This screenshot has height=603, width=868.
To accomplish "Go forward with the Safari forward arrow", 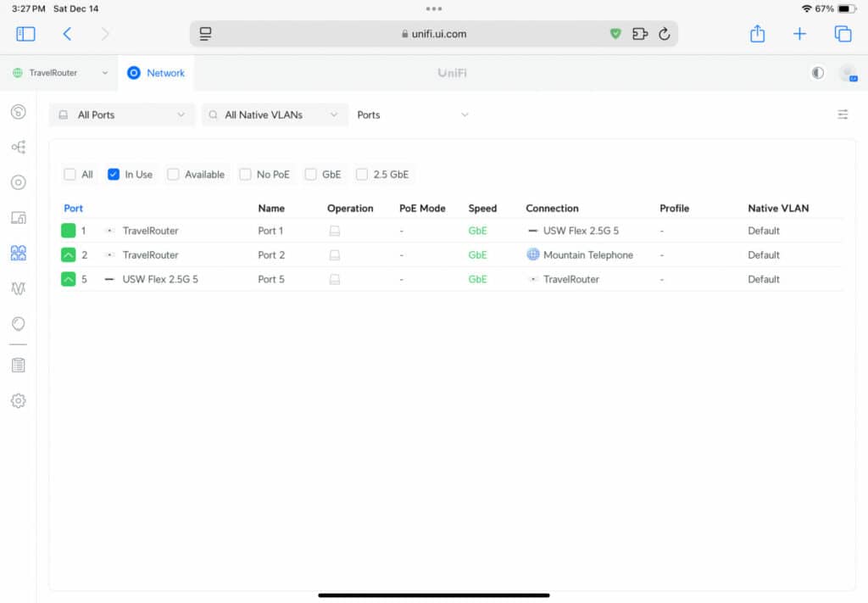I will click(x=105, y=34).
